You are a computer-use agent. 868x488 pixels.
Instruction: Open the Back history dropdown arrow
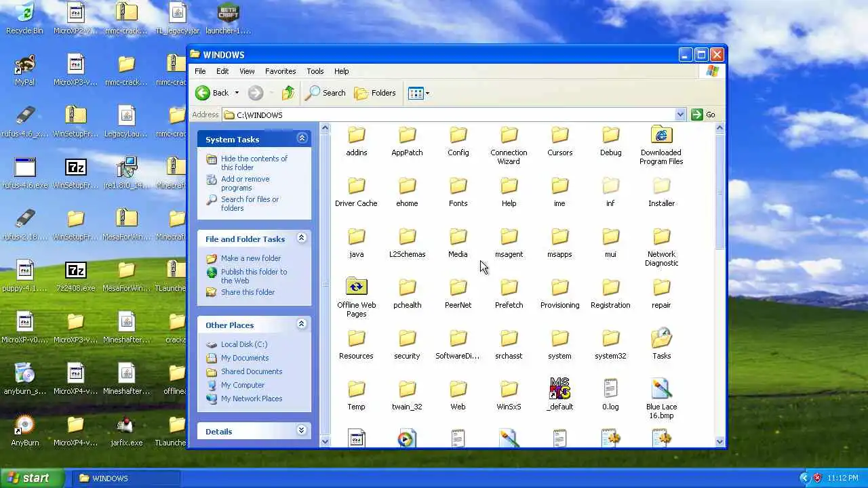(x=237, y=93)
